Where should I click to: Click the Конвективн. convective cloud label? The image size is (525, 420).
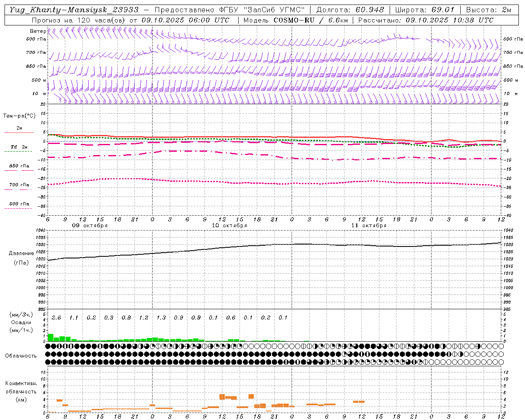21,383
